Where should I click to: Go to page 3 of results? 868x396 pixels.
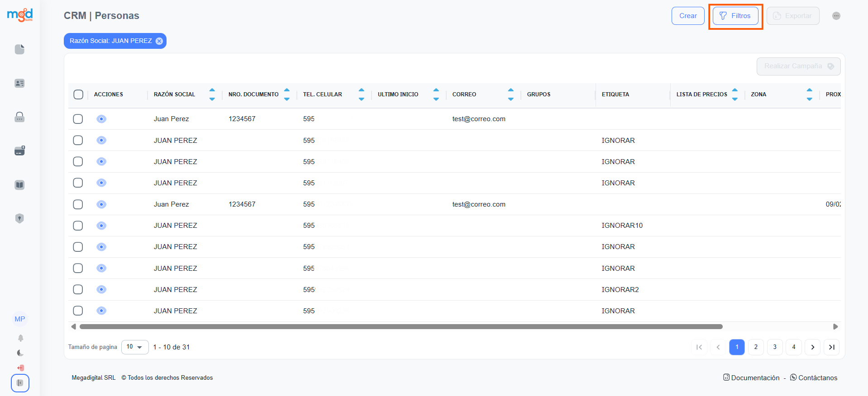point(775,347)
